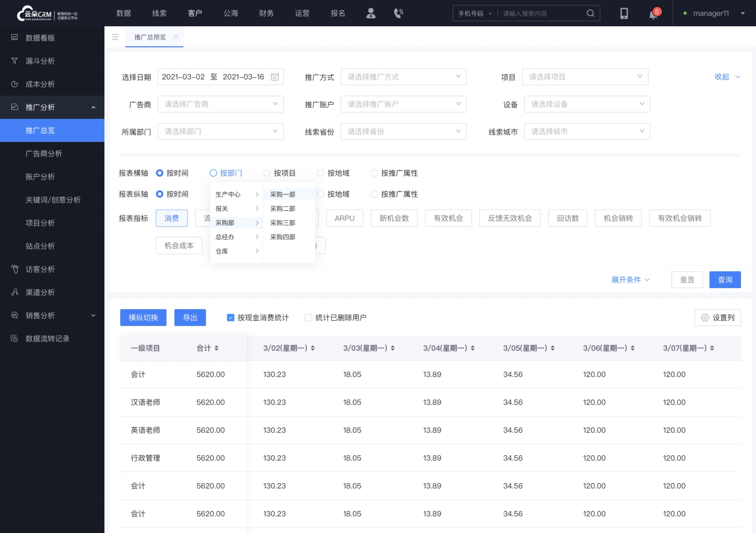
Task: Click 查询 query button to search
Action: (x=724, y=279)
